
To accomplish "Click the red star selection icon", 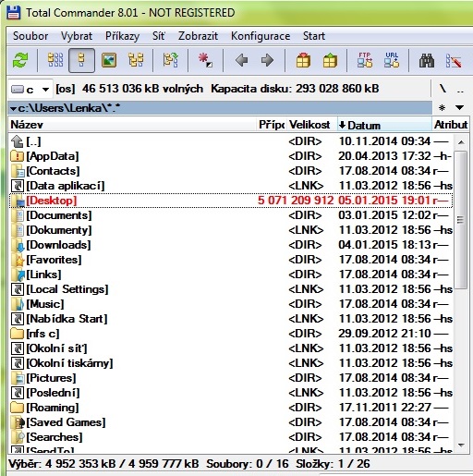I will [x=205, y=60].
